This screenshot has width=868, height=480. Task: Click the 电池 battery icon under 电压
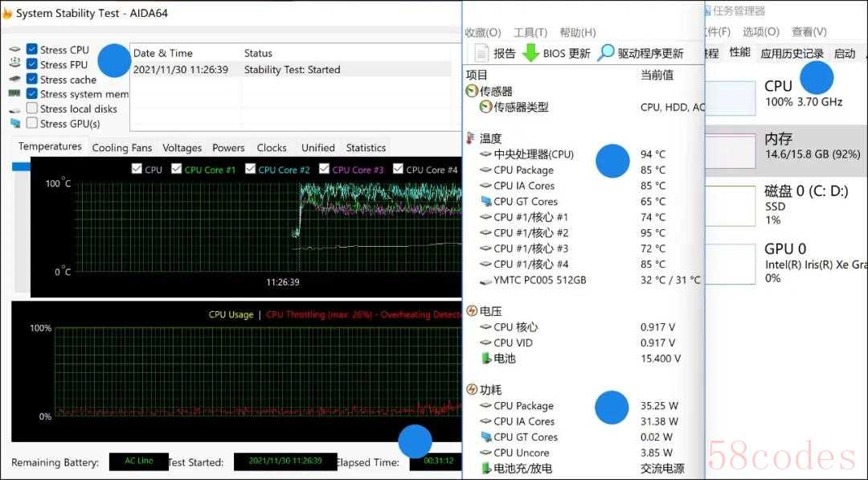pyautogui.click(x=486, y=359)
